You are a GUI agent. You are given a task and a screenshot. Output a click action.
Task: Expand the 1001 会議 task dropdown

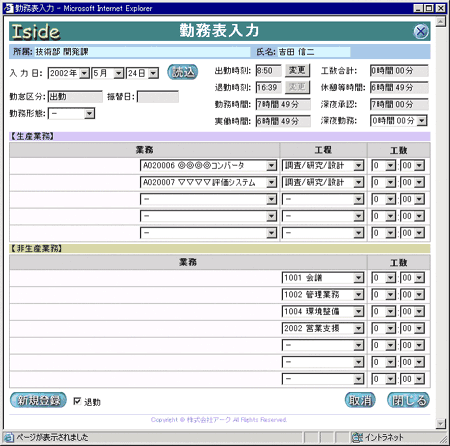coord(323,278)
